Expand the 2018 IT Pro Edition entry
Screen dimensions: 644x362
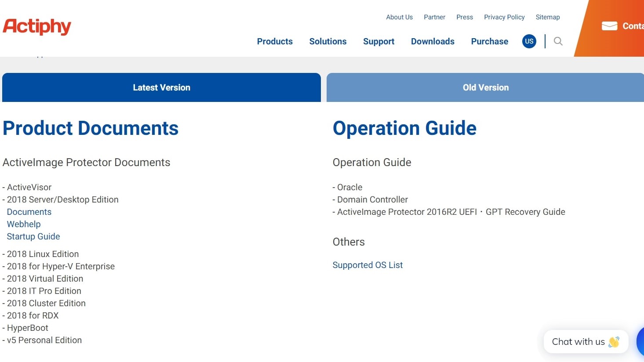(42, 291)
